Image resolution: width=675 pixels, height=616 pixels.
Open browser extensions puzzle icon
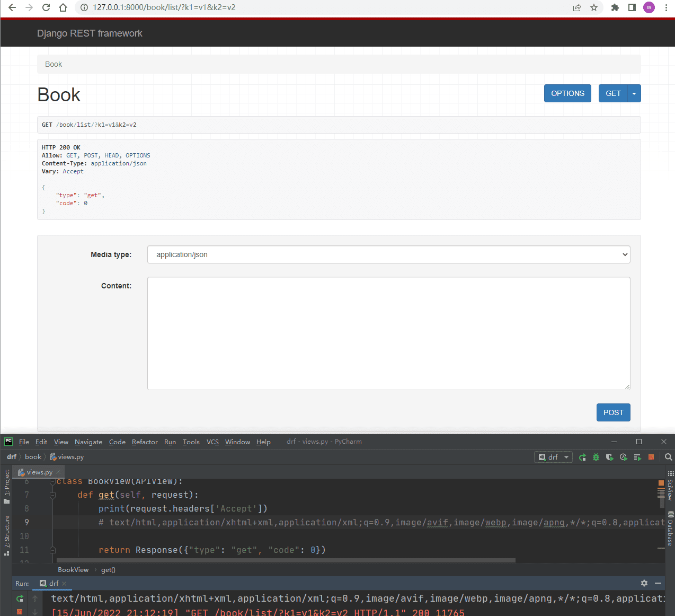[x=615, y=7]
